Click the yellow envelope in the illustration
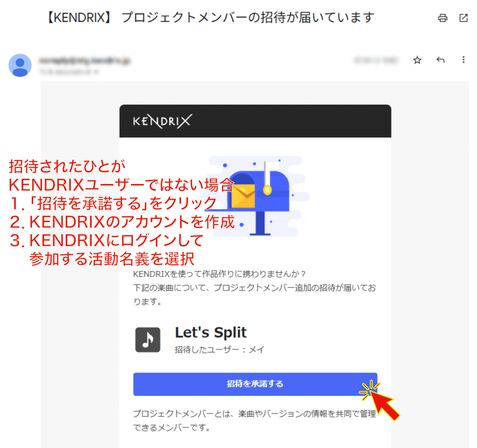 pyautogui.click(x=243, y=196)
